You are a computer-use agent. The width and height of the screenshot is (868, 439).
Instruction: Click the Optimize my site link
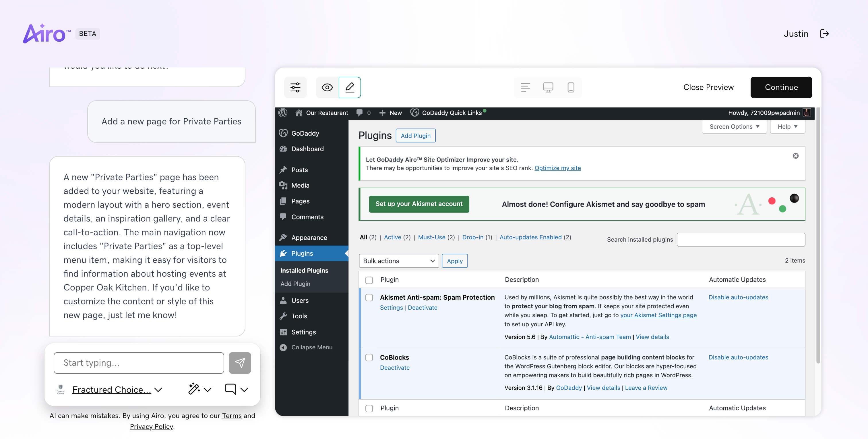click(x=558, y=168)
